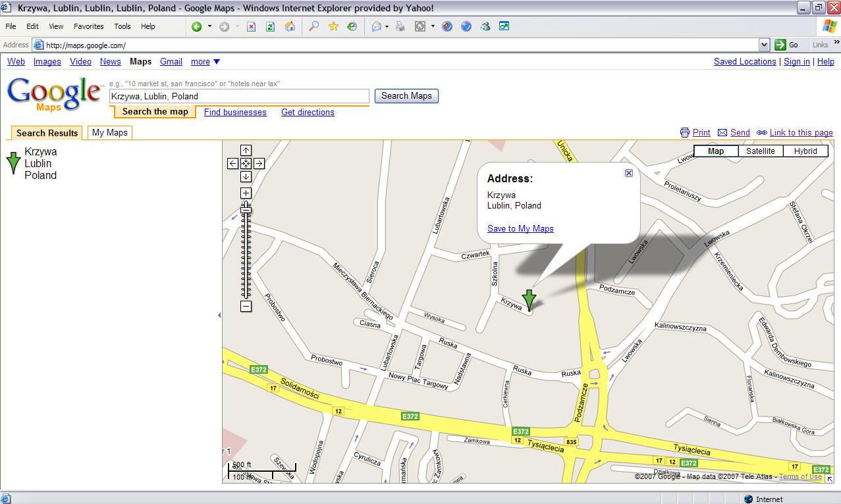Pan the map down
Viewport: 841px width, 504px height.
[x=246, y=176]
